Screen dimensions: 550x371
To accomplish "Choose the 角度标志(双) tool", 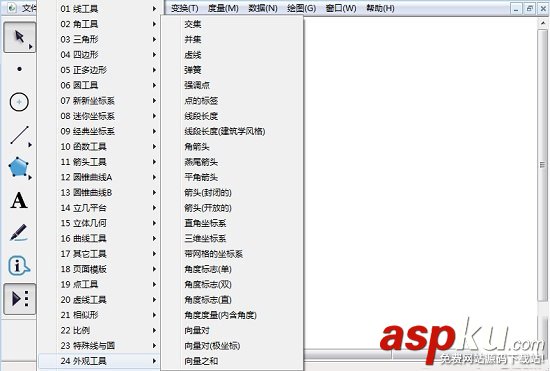I will click(x=232, y=284).
